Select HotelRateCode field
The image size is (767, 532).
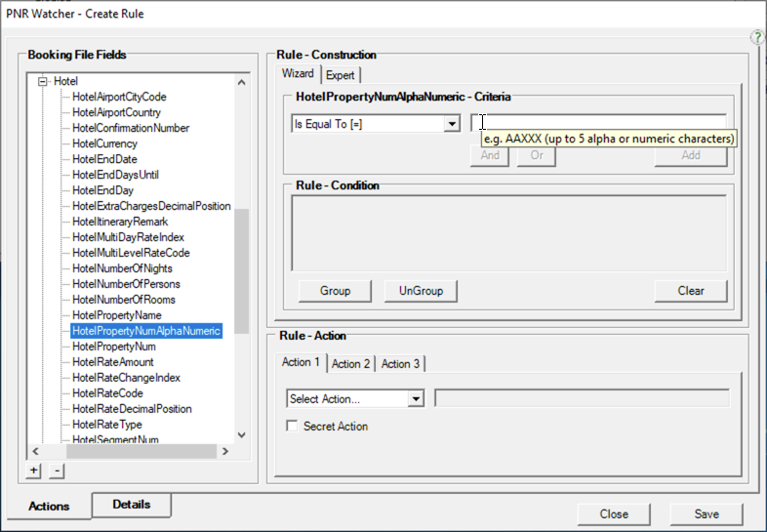[x=107, y=394]
